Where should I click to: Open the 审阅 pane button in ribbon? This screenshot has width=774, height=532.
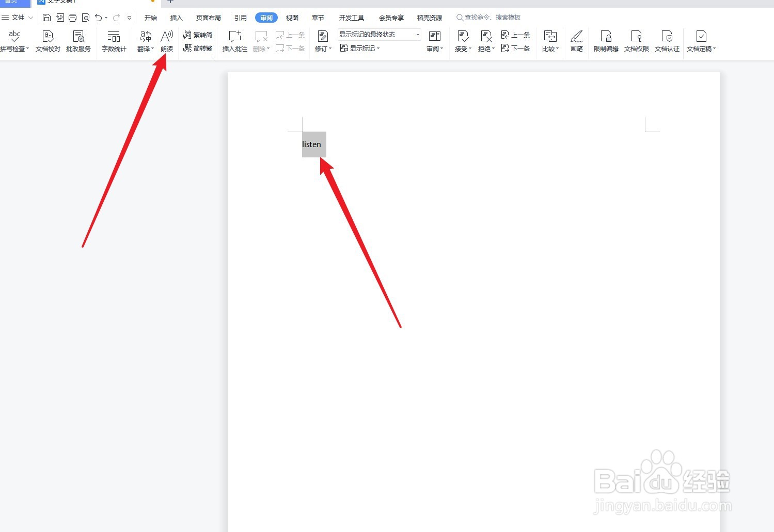click(x=435, y=41)
